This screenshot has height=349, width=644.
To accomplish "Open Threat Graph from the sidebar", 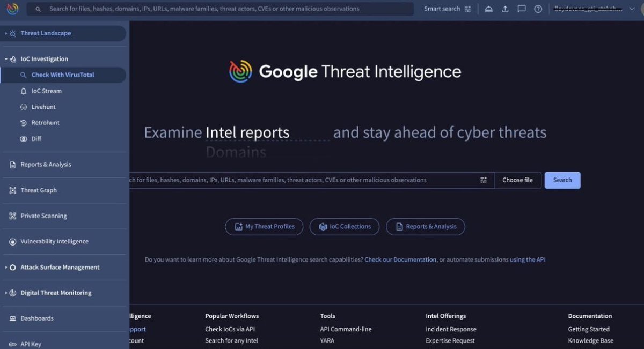I will [39, 190].
